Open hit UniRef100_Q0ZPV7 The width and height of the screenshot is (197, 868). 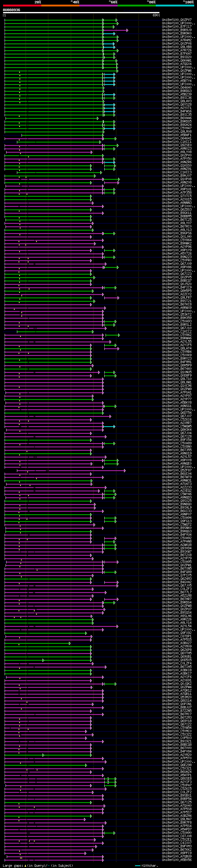[x=177, y=20]
